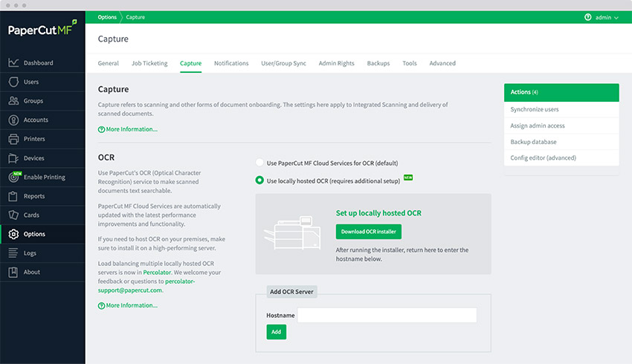
Task: Click More Information link under Capture description
Action: [132, 129]
